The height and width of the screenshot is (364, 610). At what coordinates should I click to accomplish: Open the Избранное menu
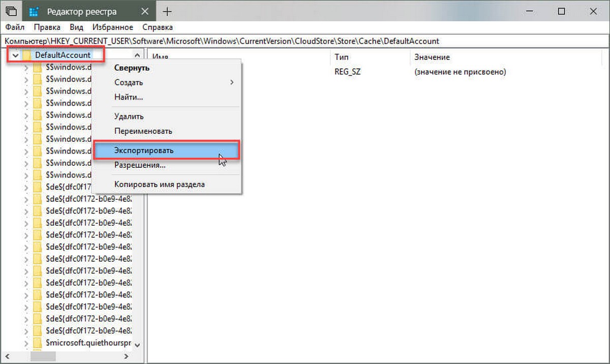click(x=113, y=27)
